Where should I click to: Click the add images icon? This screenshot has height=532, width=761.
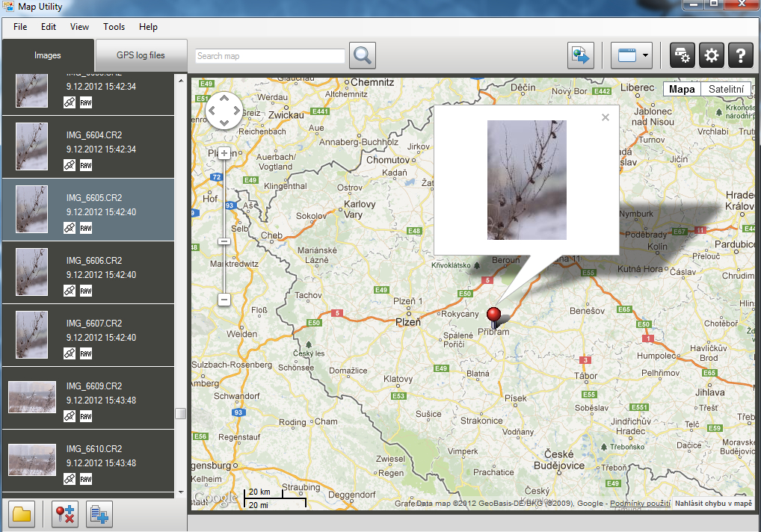coord(99,514)
